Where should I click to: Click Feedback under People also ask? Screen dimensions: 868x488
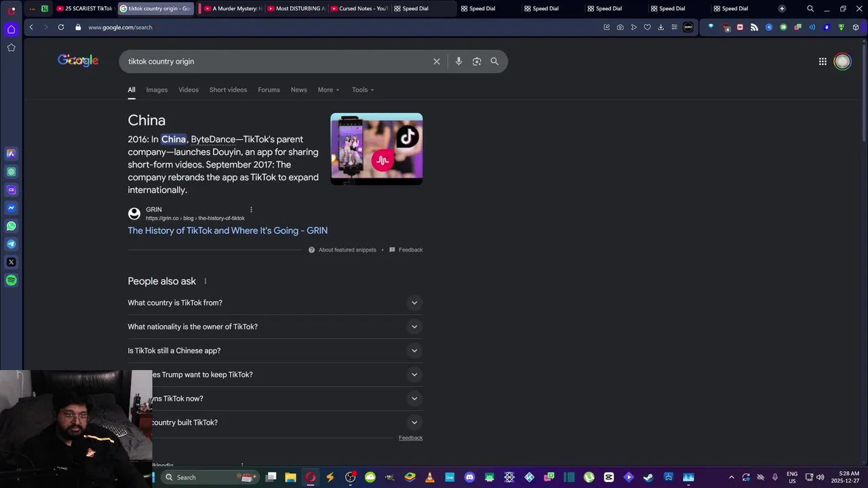(x=410, y=438)
